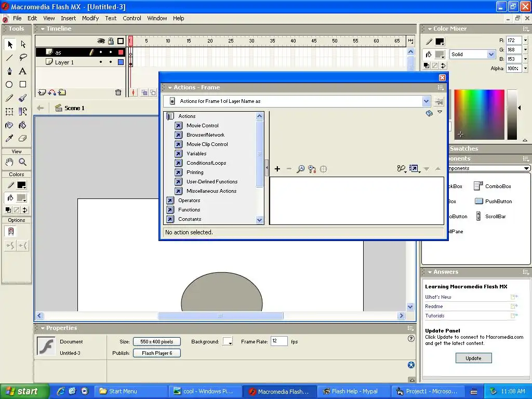532x399 pixels.
Task: Select the Lasso tool
Action: [x=23, y=58]
